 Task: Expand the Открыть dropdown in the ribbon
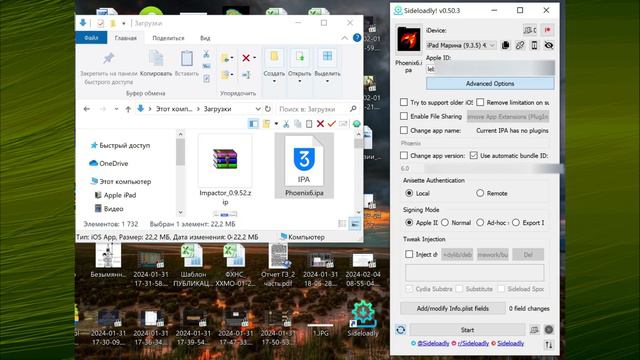[x=299, y=81]
